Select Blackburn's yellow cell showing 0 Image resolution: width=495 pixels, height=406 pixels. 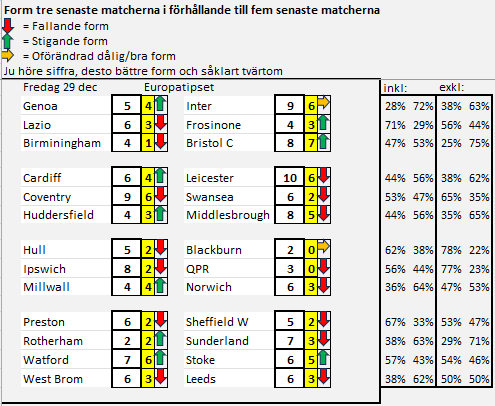[311, 250]
